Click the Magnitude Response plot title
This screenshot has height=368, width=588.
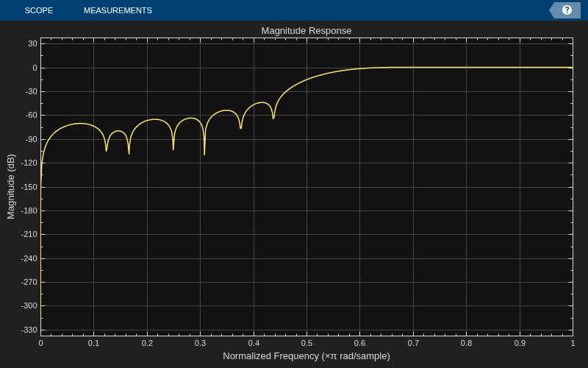tap(306, 31)
